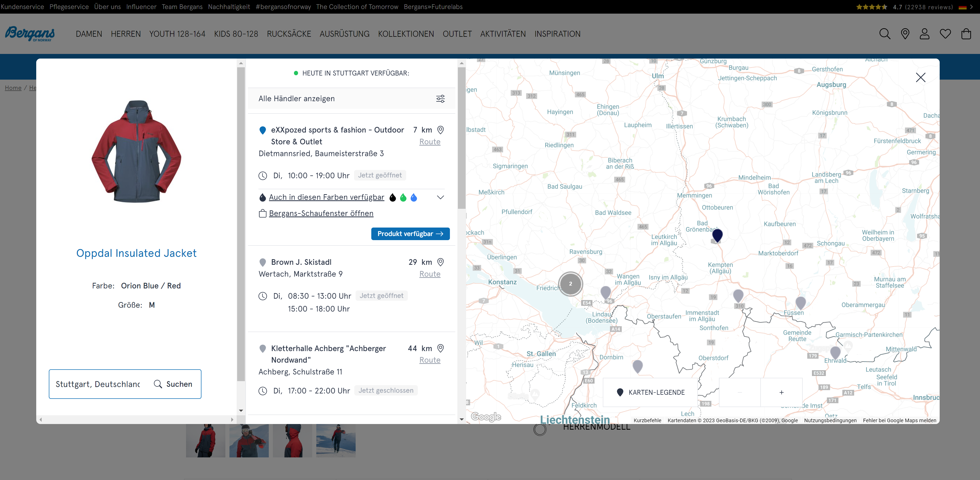980x480 pixels.
Task: Expand the Karten-Legende panel
Action: pos(650,392)
